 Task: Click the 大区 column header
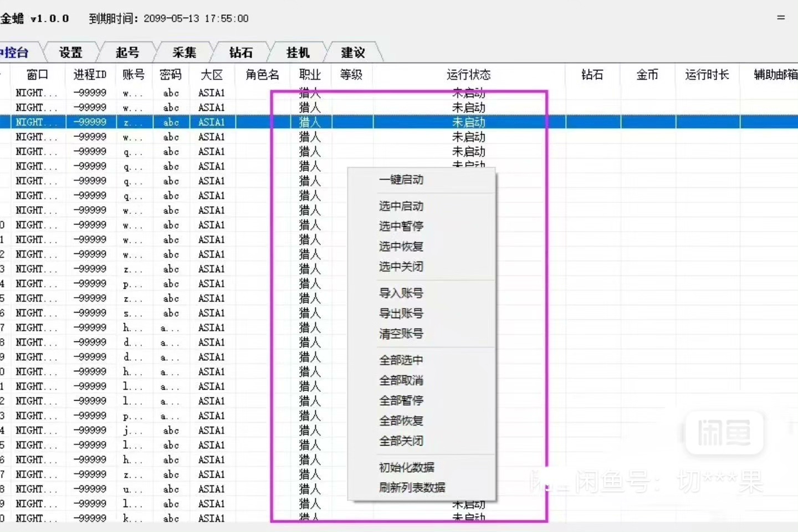coord(212,75)
